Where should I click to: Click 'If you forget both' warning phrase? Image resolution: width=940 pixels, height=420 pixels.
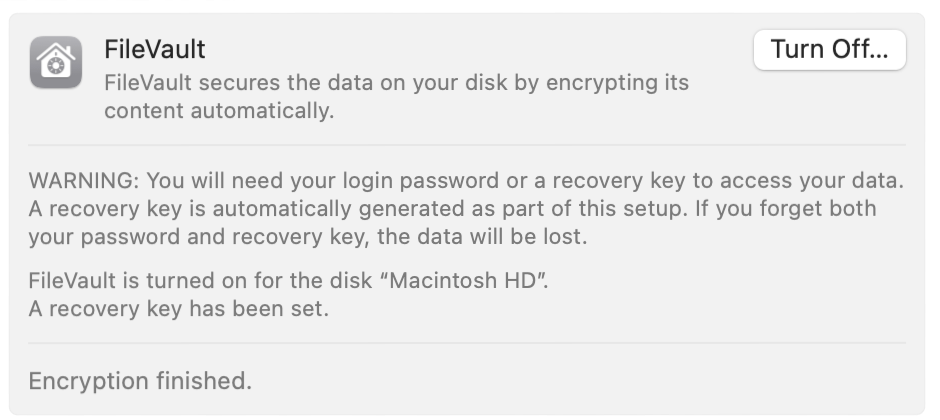point(787,209)
